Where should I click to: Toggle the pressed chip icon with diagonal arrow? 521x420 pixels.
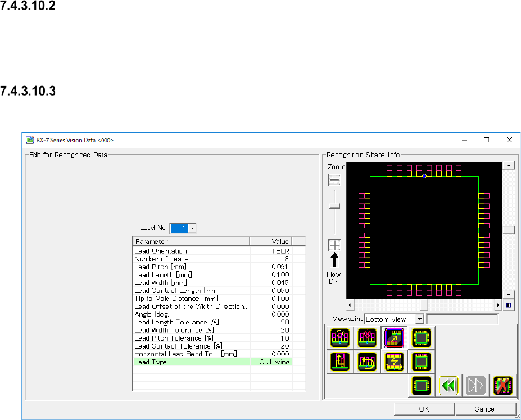[394, 337]
